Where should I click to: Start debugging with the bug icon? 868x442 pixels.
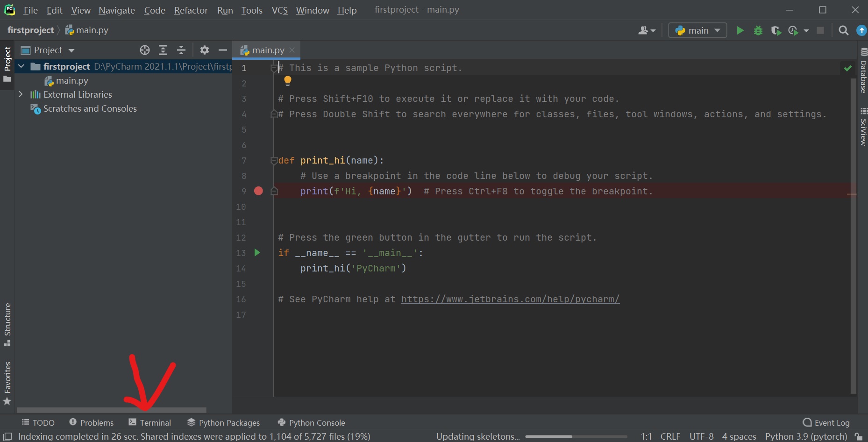pos(758,30)
